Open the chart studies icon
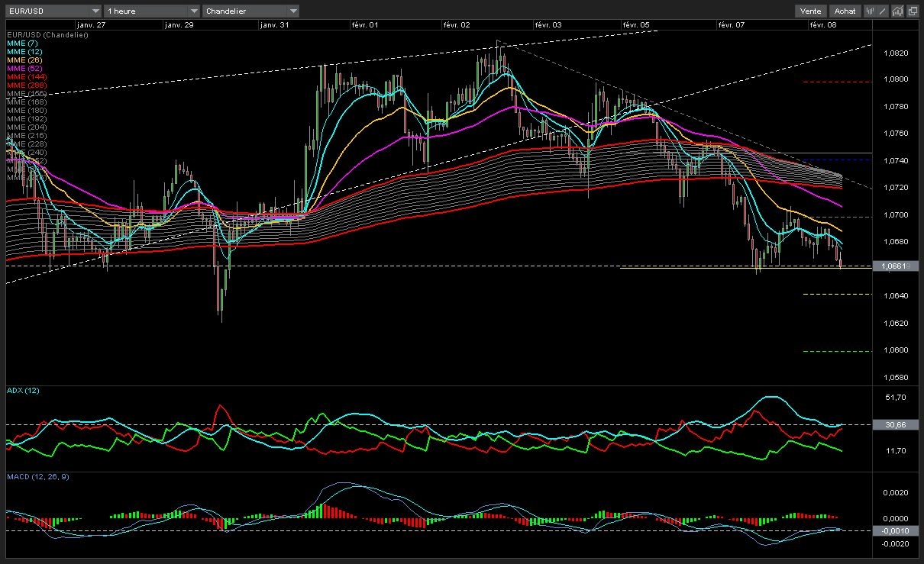Screen dimensions: 924x564 pos(897,11)
